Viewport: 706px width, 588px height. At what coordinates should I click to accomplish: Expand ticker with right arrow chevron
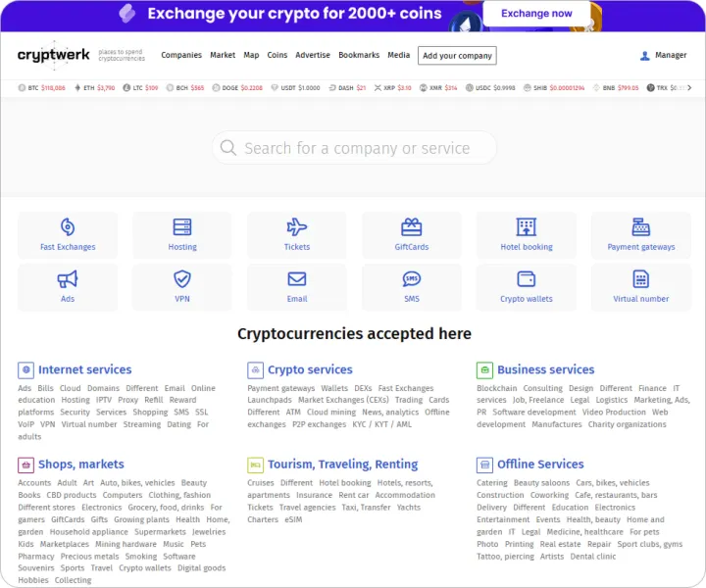point(689,88)
